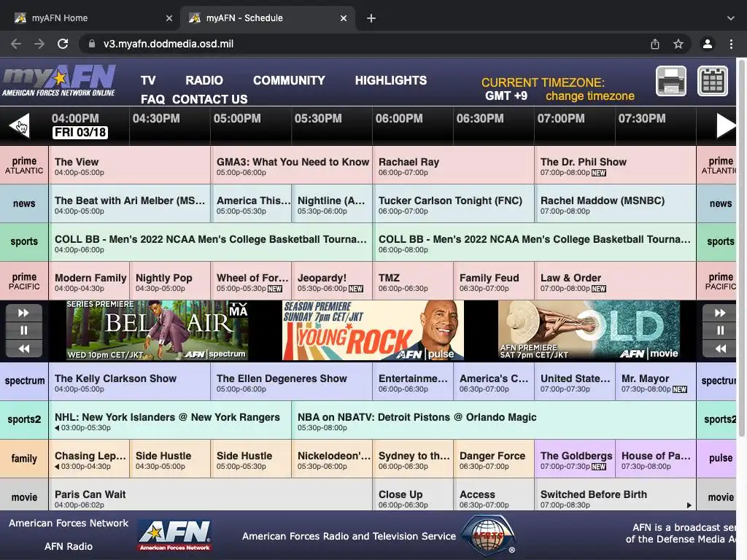Open The Dr. Phil Show listing

click(615, 166)
